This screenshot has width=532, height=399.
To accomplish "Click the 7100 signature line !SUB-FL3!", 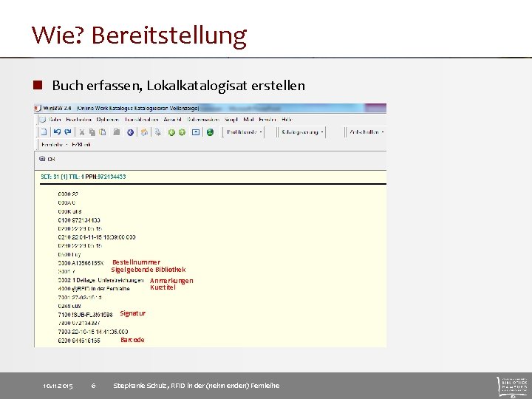I will [85, 315].
